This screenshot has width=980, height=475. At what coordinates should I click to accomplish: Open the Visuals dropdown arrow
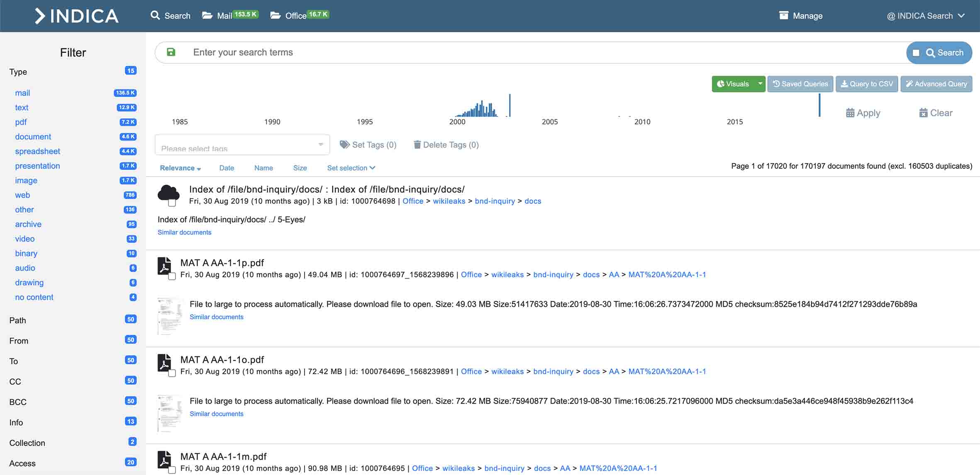[x=760, y=84]
